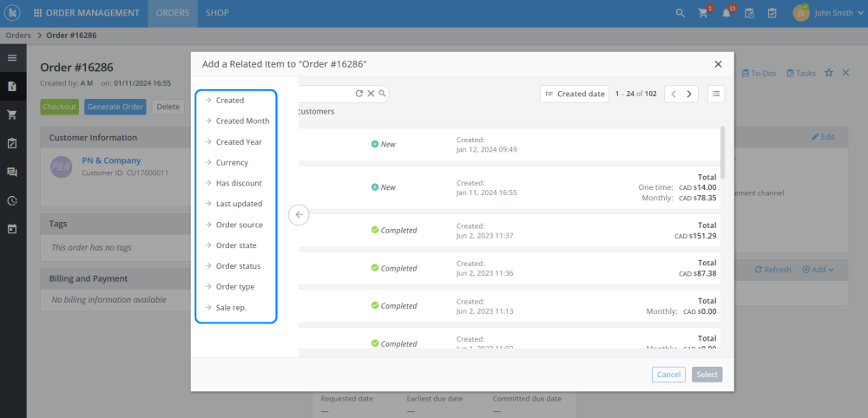This screenshot has width=868, height=418.
Task: Switch to the ORDERS tab
Action: [x=173, y=13]
